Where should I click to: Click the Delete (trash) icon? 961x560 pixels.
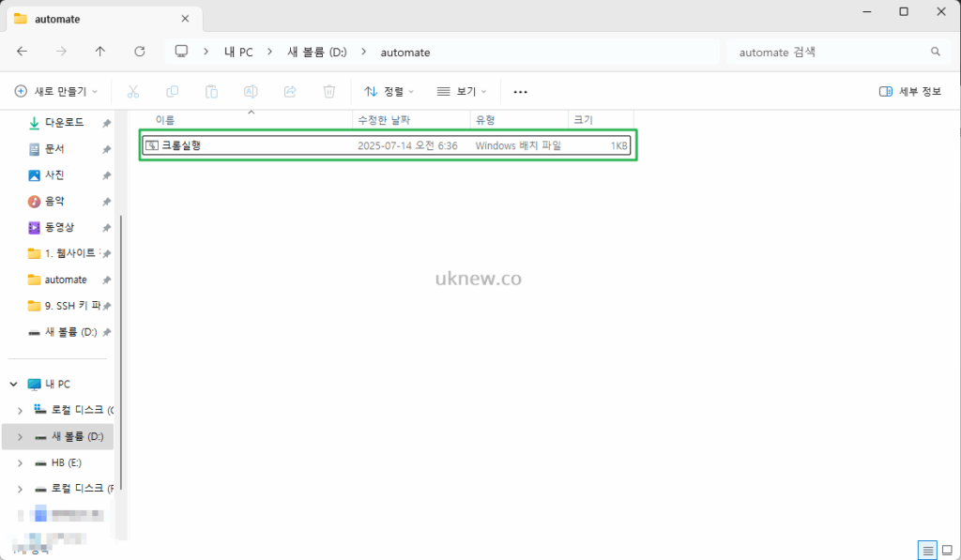click(x=328, y=91)
